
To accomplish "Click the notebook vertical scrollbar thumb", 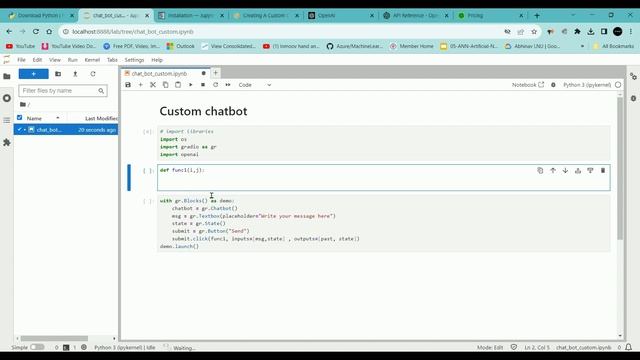I will [x=620, y=168].
